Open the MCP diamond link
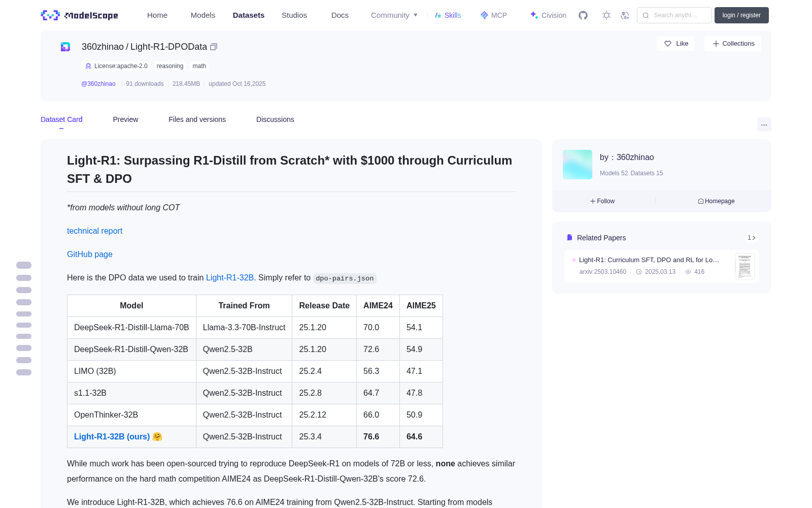This screenshot has width=812, height=508. tap(493, 15)
